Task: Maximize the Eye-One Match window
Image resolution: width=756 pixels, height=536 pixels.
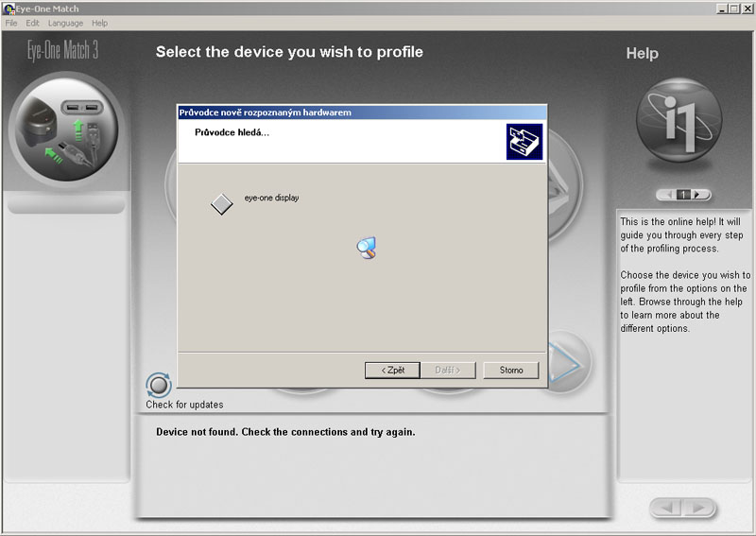Action: click(733, 9)
